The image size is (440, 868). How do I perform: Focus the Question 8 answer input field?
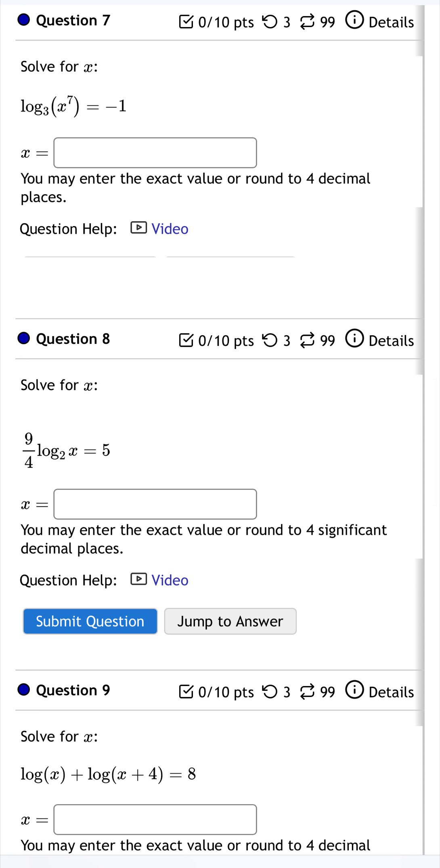click(155, 504)
